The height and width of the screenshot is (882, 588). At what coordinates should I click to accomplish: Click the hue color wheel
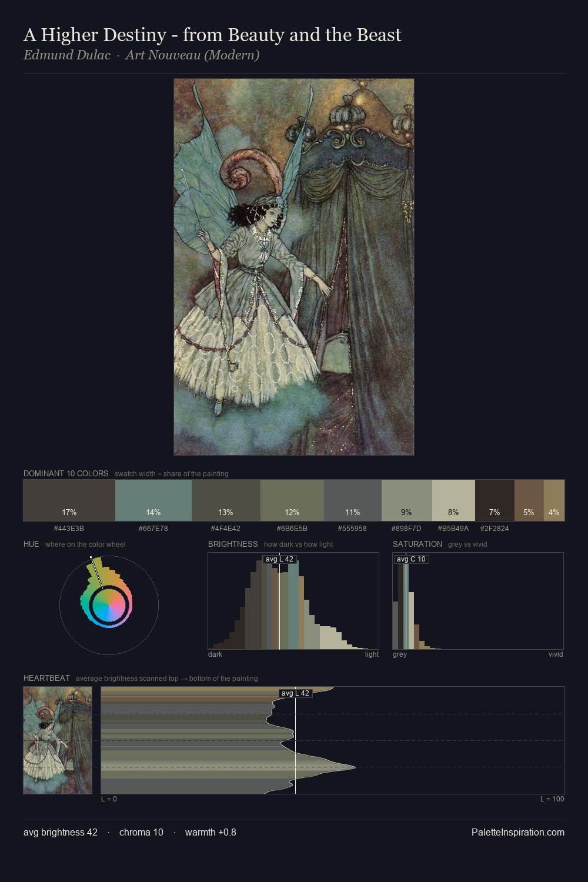click(x=109, y=604)
